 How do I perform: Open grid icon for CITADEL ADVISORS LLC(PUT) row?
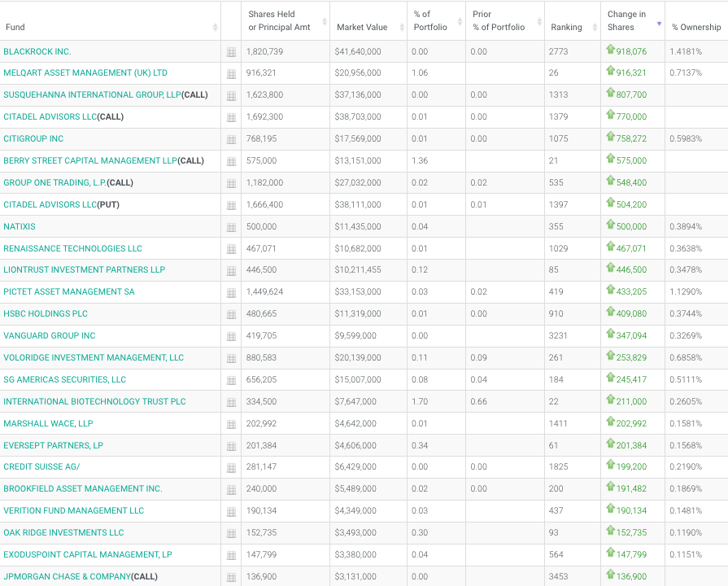[x=231, y=205]
